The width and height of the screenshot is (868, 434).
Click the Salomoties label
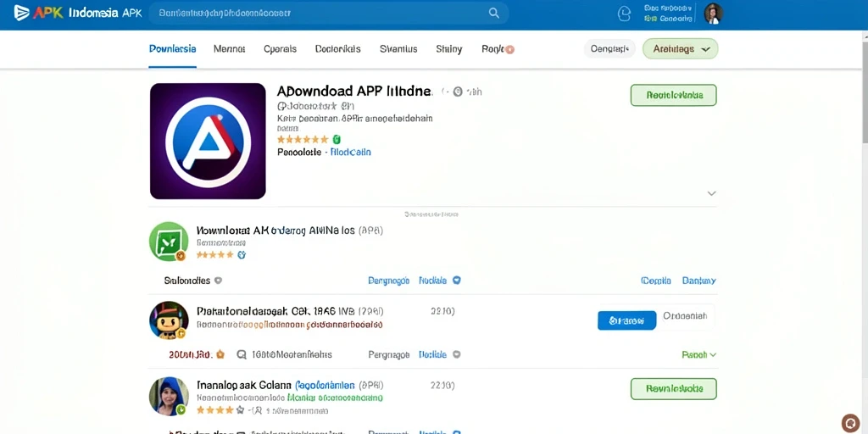(x=187, y=281)
